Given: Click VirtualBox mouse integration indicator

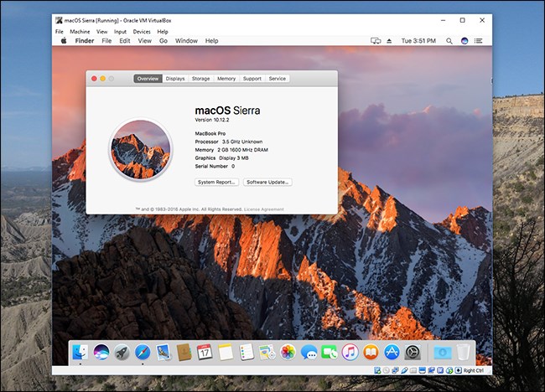Looking at the screenshot, I should pos(449,370).
